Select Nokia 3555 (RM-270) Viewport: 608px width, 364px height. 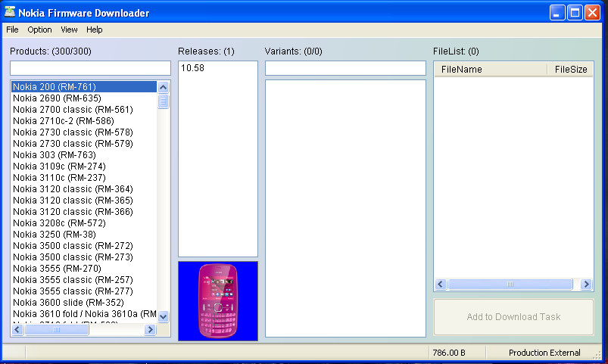(x=84, y=268)
